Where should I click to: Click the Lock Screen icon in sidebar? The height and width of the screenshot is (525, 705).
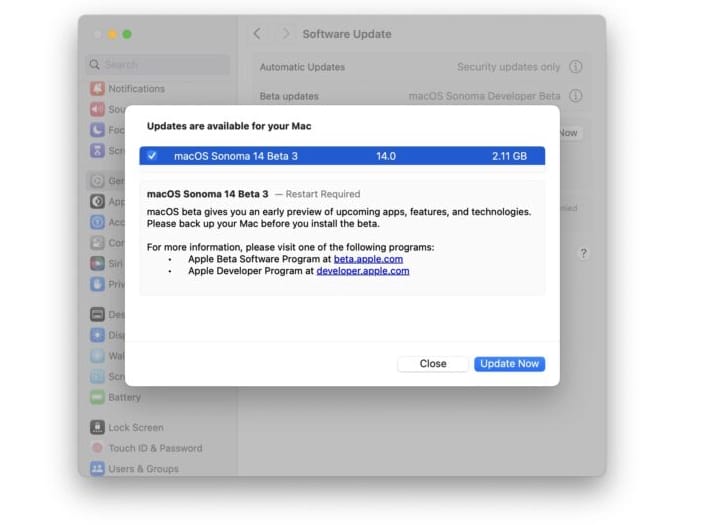coord(97,427)
